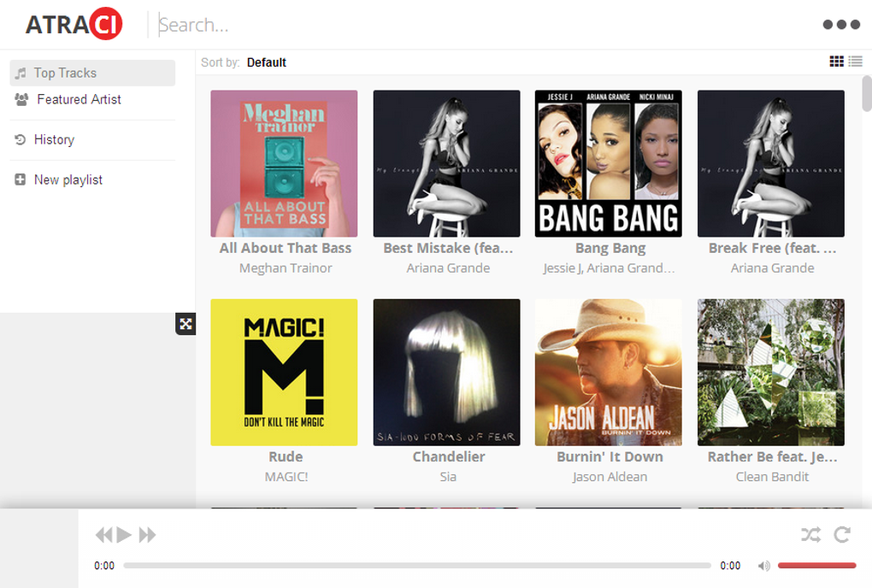Open Rather Be album cover
Image resolution: width=872 pixels, height=588 pixels.
771,373
